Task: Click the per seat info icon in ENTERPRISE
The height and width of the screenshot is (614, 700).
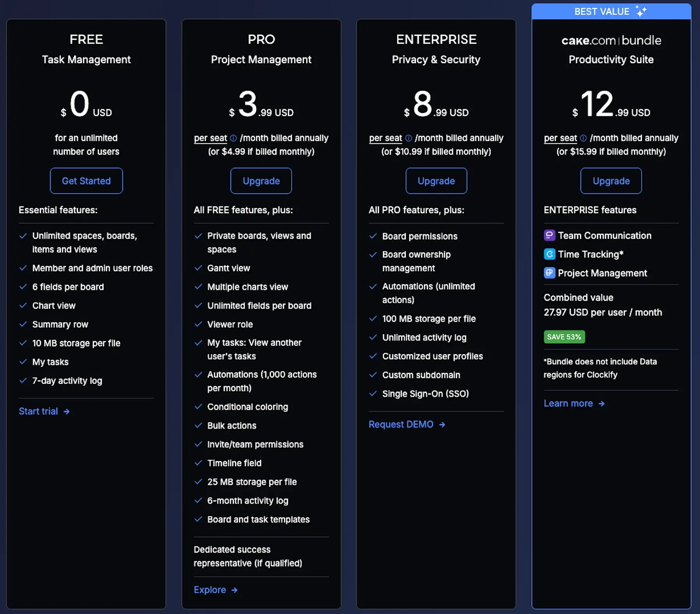Action: (x=408, y=138)
